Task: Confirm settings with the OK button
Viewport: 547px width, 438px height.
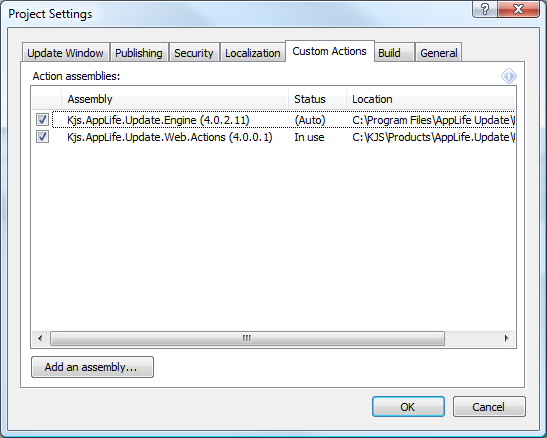Action: coord(408,407)
